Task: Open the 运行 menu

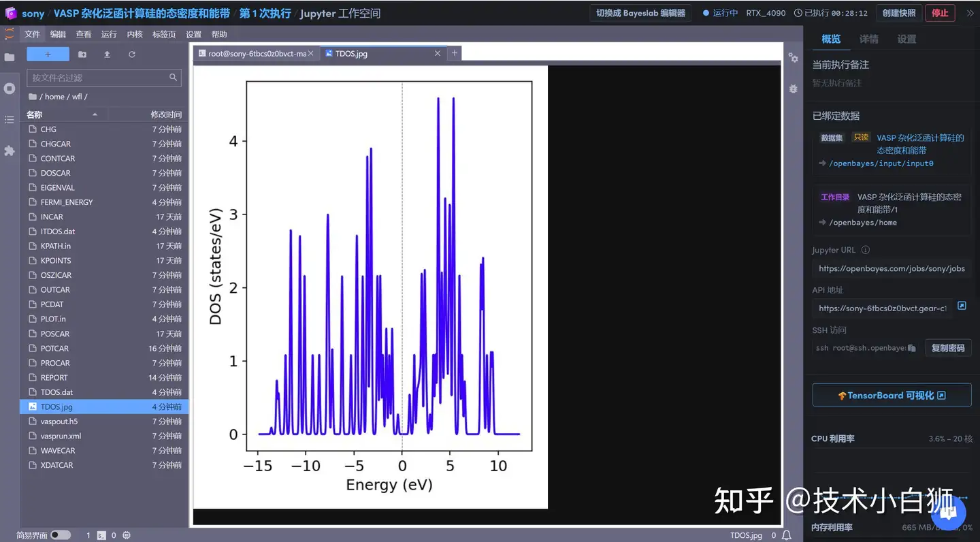Action: tap(109, 34)
